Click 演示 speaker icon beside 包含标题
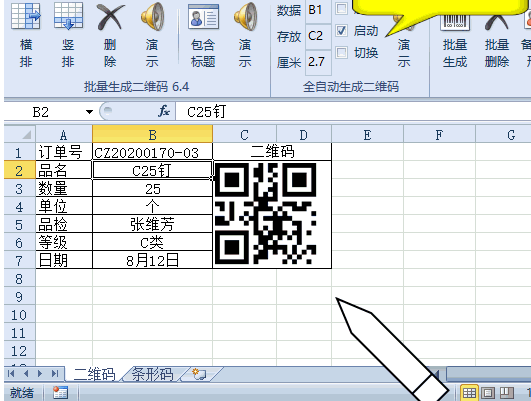 245,17
